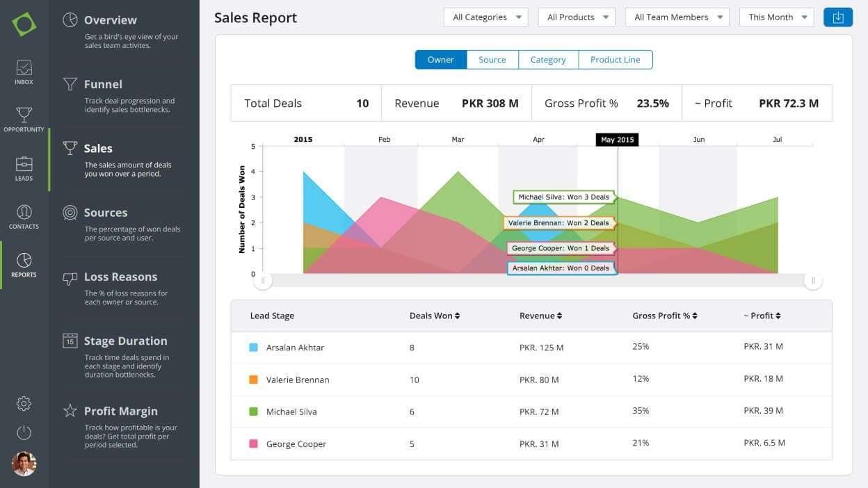Sort by Gross Profit % column
868x488 pixels.
(x=665, y=316)
